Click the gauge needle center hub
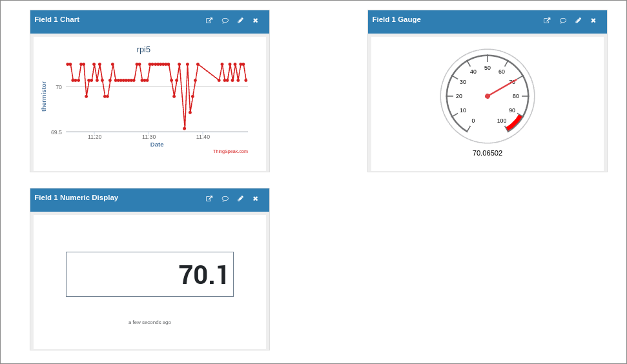The height and width of the screenshot is (364, 627). pyautogui.click(x=488, y=96)
